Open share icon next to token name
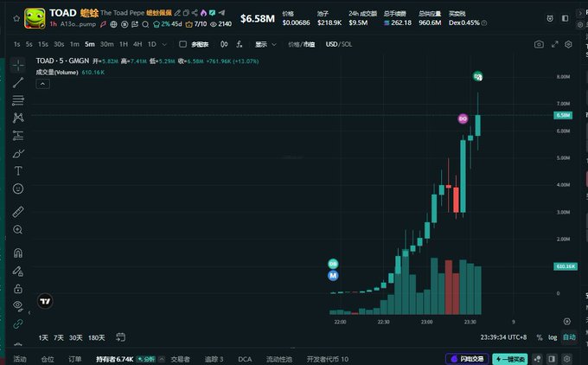This screenshot has height=365, width=588. click(195, 13)
